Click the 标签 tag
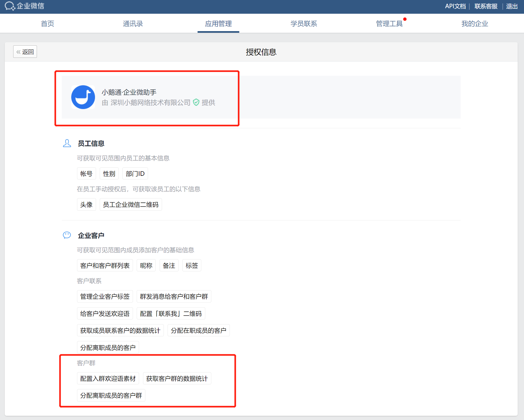Image resolution: width=524 pixels, height=420 pixels. click(x=192, y=265)
